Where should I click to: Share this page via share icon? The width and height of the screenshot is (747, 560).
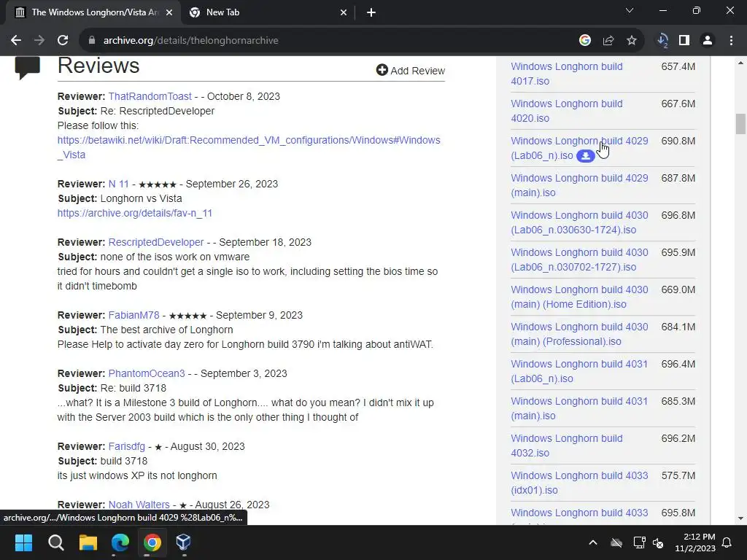[608, 41]
